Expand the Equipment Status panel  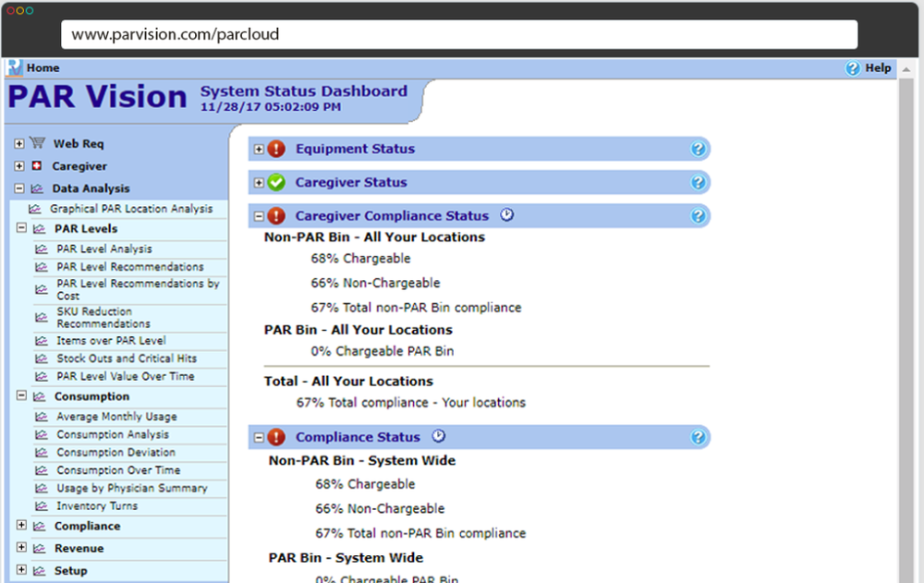click(x=259, y=149)
